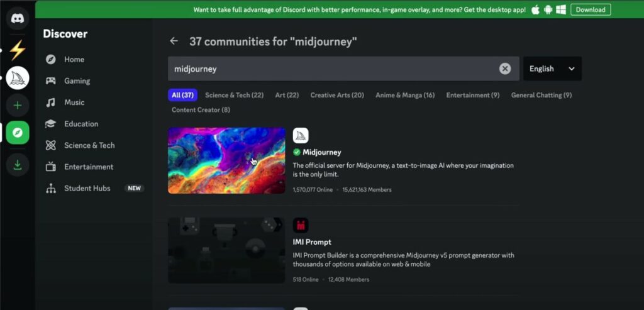Viewport: 644px width, 310px height.
Task: Click the green verified badge beside Midjourney
Action: click(x=297, y=152)
